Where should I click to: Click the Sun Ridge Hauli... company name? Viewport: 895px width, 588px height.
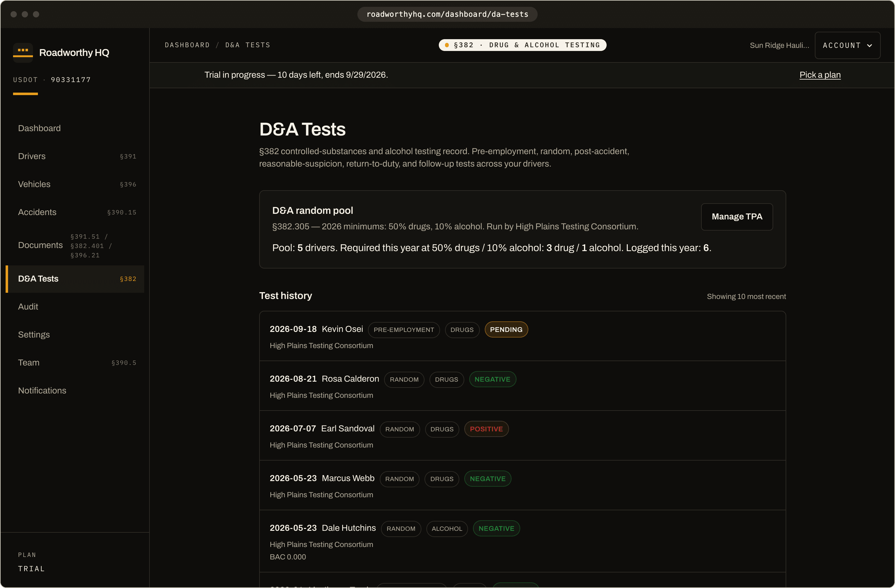(779, 45)
